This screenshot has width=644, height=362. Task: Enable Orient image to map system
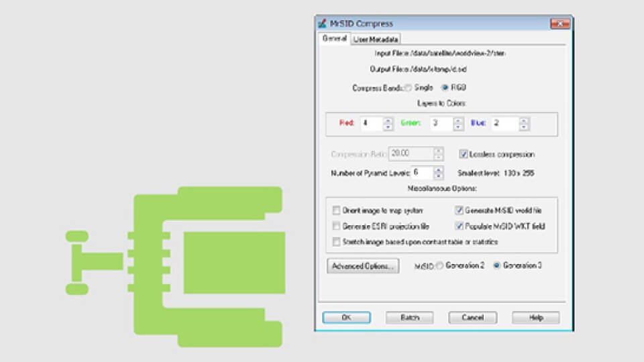[x=336, y=210]
